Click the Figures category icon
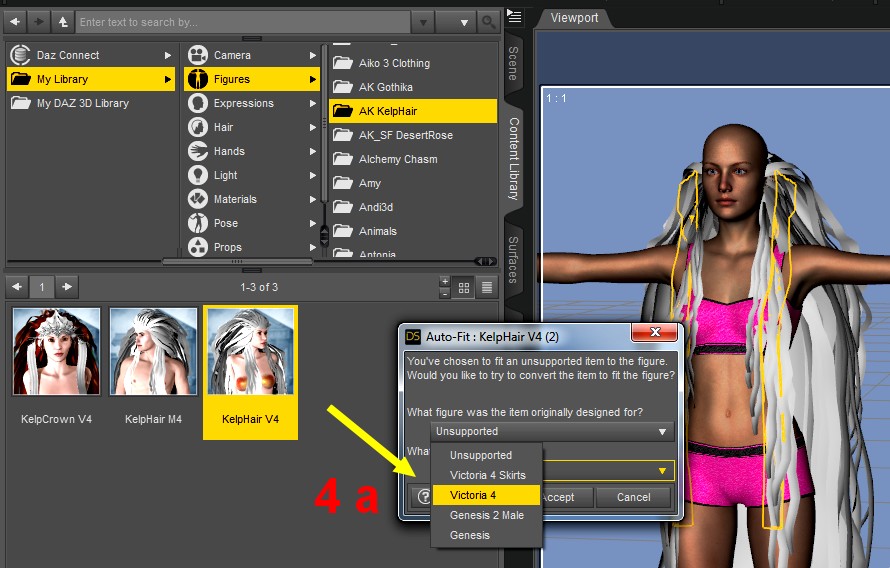The height and width of the screenshot is (568, 890). pos(198,79)
